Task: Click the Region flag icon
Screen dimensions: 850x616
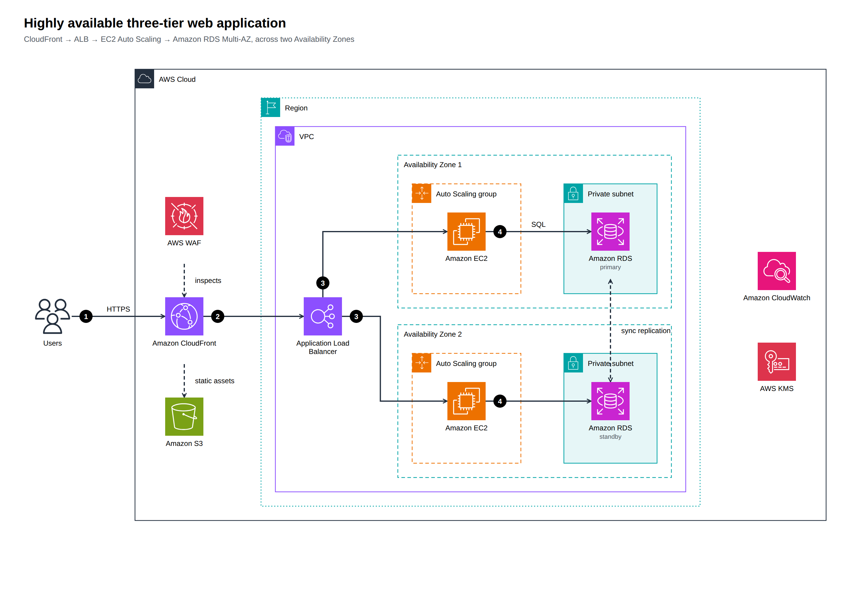Action: tap(271, 107)
